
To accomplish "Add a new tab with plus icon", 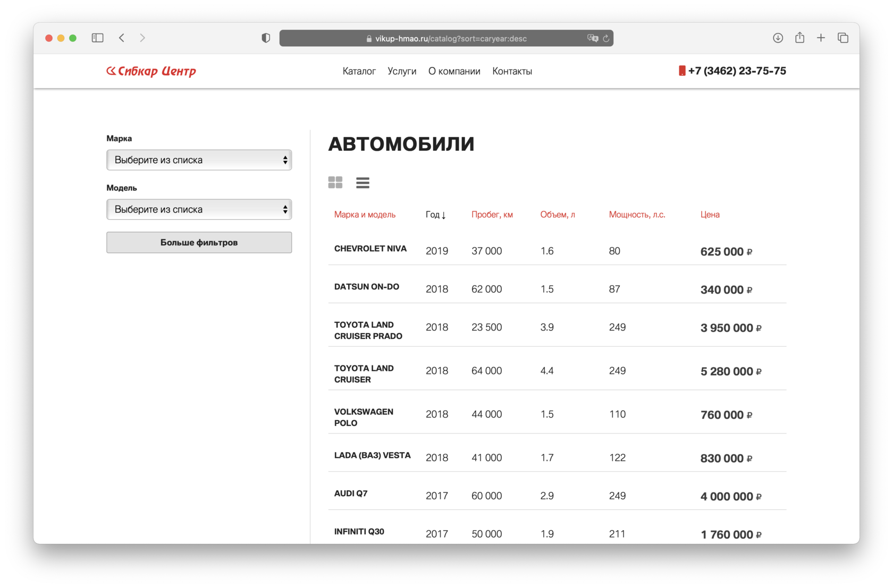I will [821, 38].
